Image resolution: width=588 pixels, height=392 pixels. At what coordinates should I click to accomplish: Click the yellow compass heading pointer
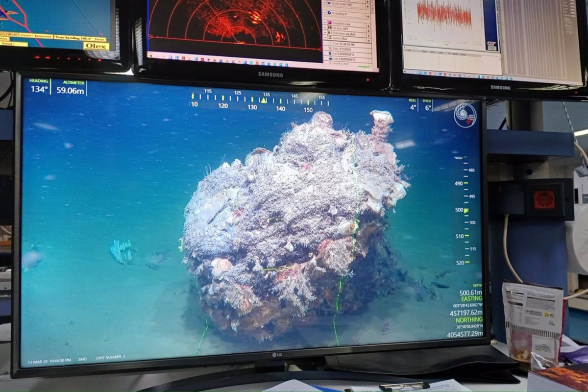(264, 100)
